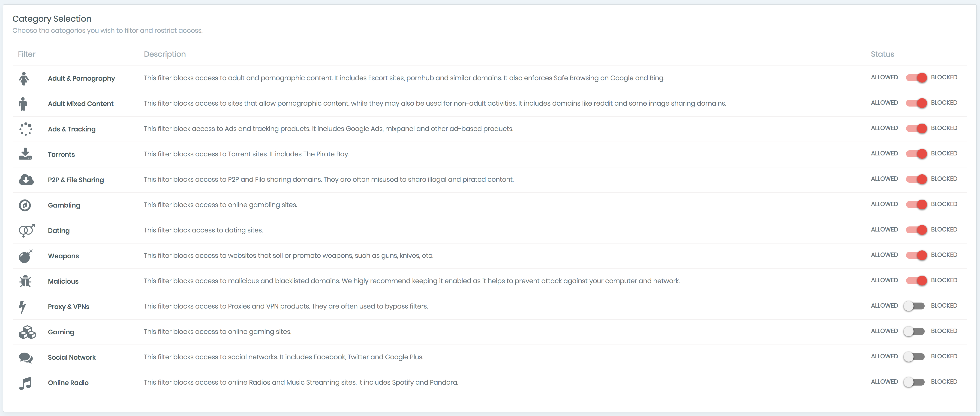Click the BLOCKED label for Dating
The height and width of the screenshot is (416, 980).
coord(944,230)
